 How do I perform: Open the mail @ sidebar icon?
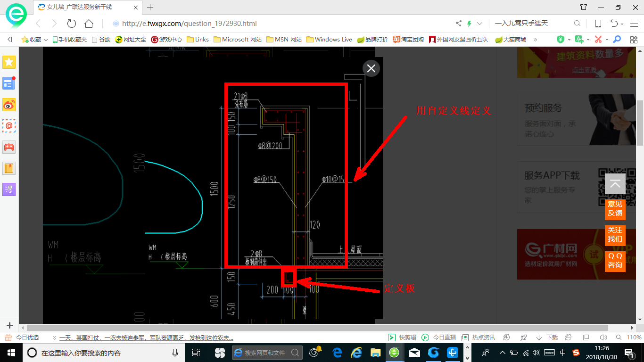coord(9,126)
